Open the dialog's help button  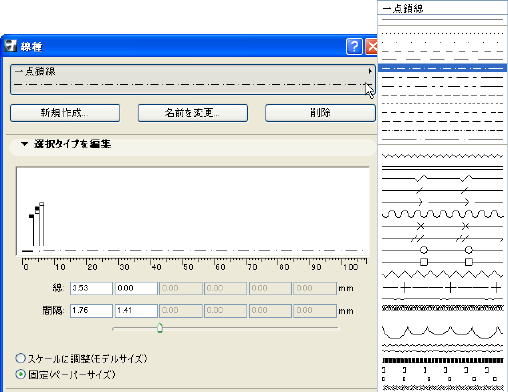[354, 46]
